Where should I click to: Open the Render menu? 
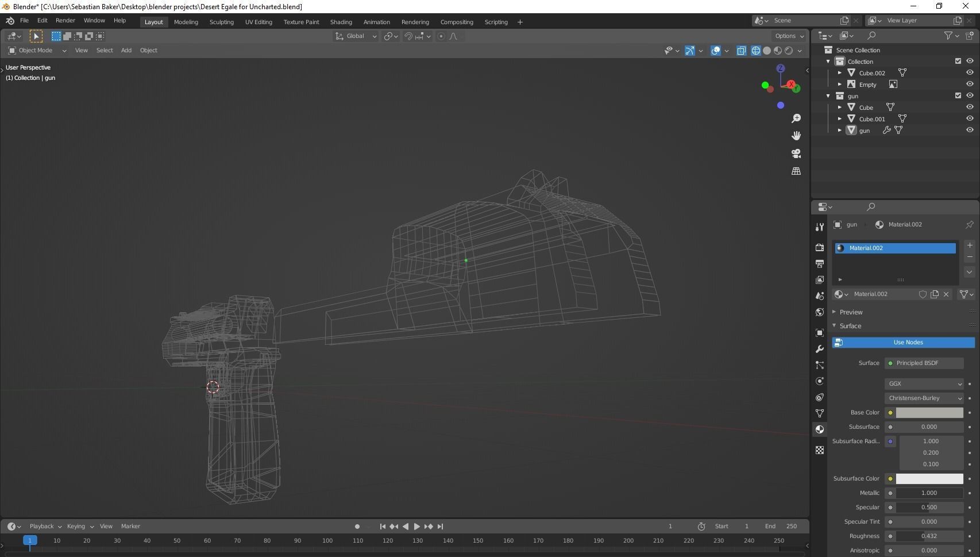(65, 21)
